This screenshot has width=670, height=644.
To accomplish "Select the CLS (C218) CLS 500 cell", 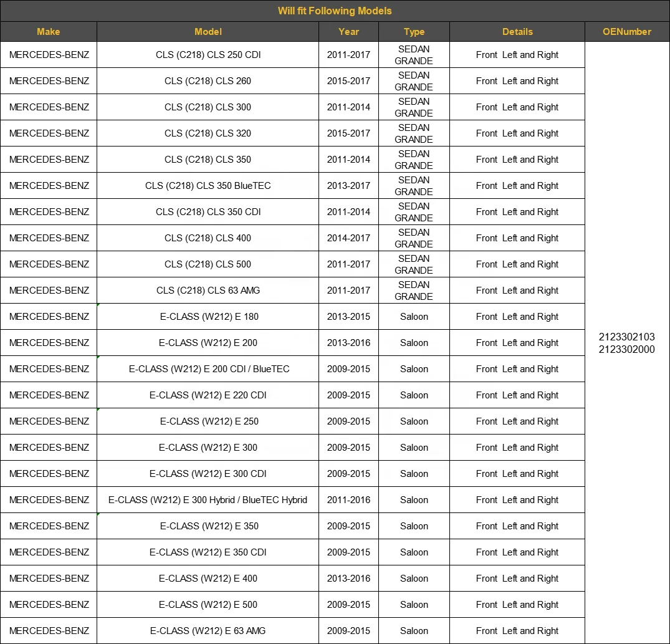I will pos(208,264).
